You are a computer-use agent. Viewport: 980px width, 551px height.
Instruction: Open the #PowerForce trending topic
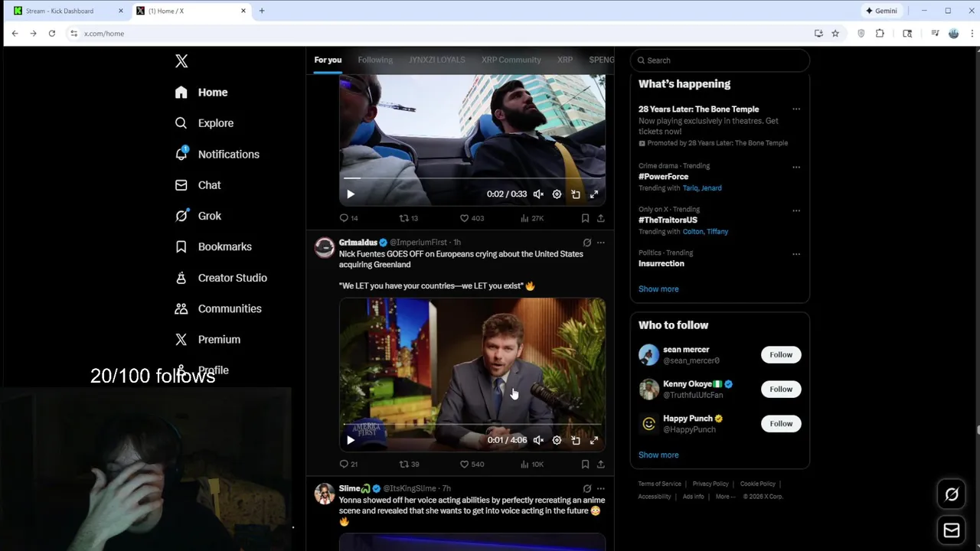tap(663, 177)
